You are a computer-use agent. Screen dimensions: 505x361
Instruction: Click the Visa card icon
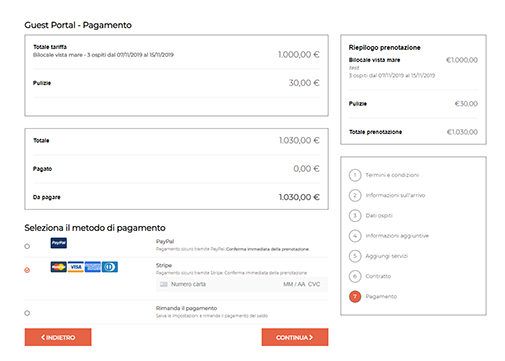76,267
